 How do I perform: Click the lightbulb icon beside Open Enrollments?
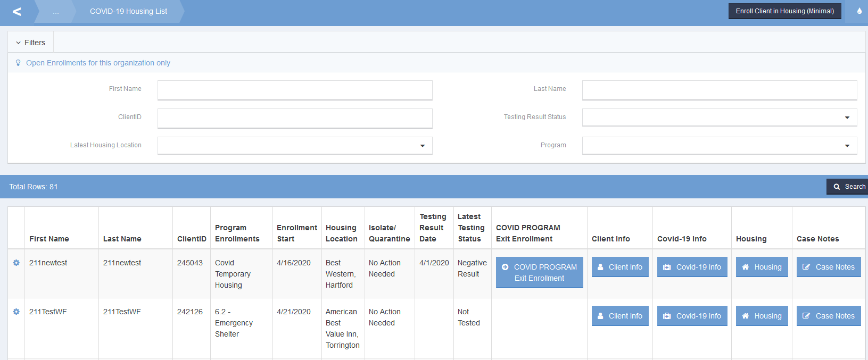coord(18,63)
